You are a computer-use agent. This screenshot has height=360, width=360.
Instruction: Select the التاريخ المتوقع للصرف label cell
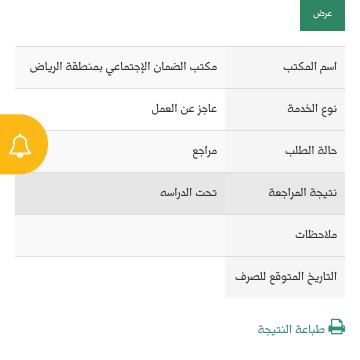click(285, 277)
